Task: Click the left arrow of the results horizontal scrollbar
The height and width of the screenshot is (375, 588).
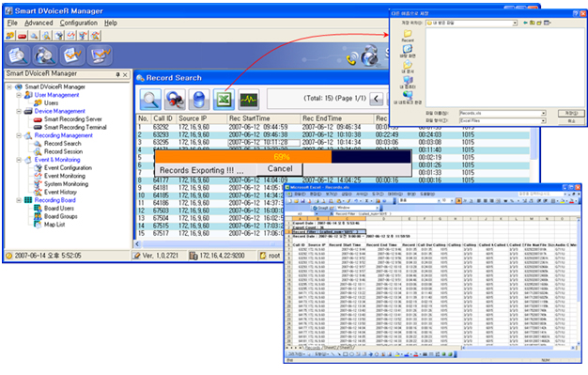Action: 137,244
